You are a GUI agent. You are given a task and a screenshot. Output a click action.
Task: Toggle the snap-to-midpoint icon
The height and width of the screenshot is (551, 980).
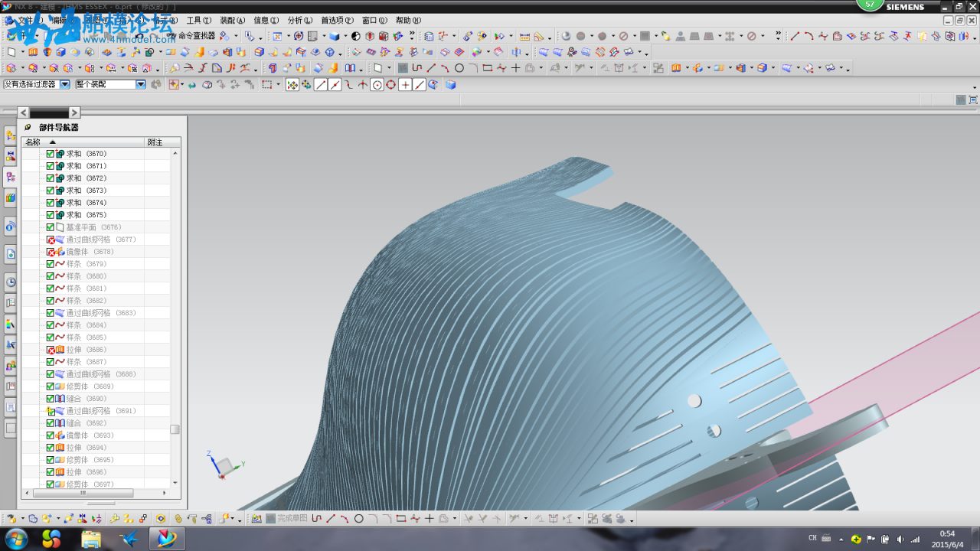(335, 84)
